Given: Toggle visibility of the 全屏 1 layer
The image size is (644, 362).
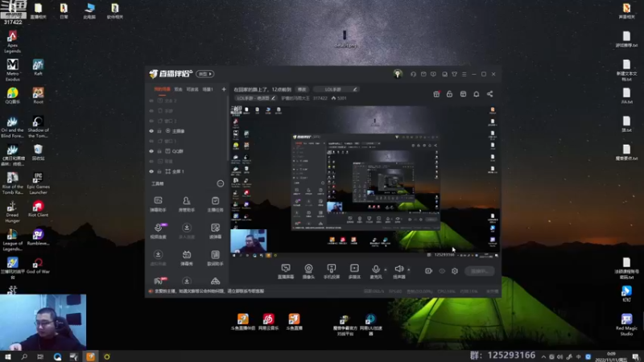Looking at the screenshot, I should point(151,171).
